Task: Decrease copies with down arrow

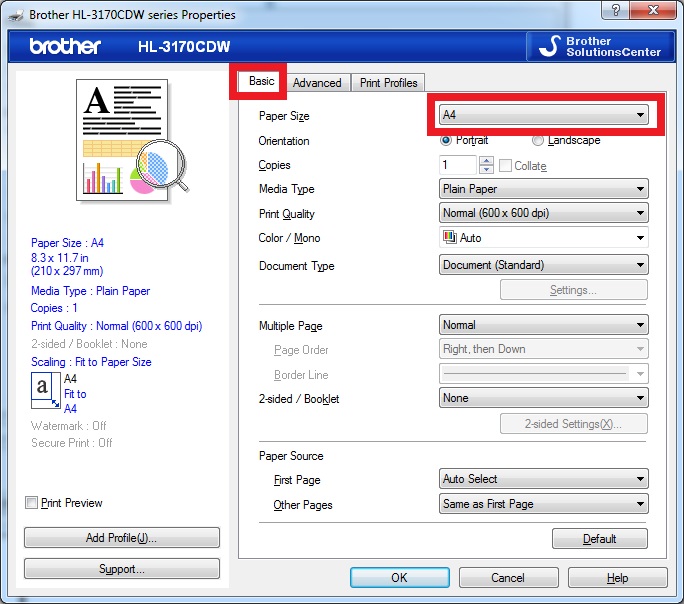Action: pyautogui.click(x=486, y=170)
